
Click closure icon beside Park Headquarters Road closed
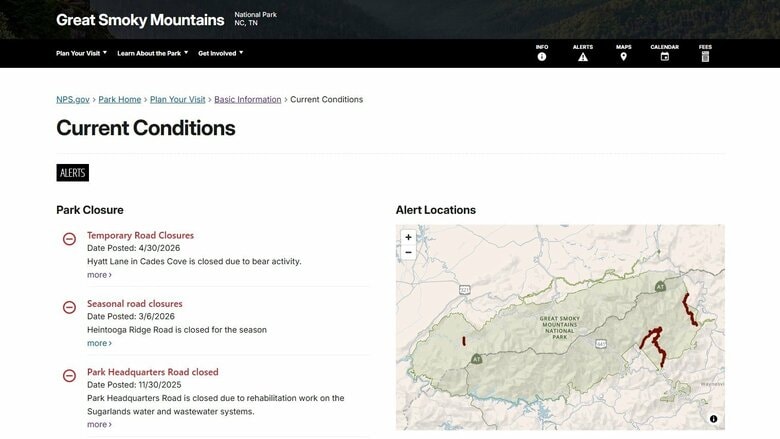pos(69,375)
